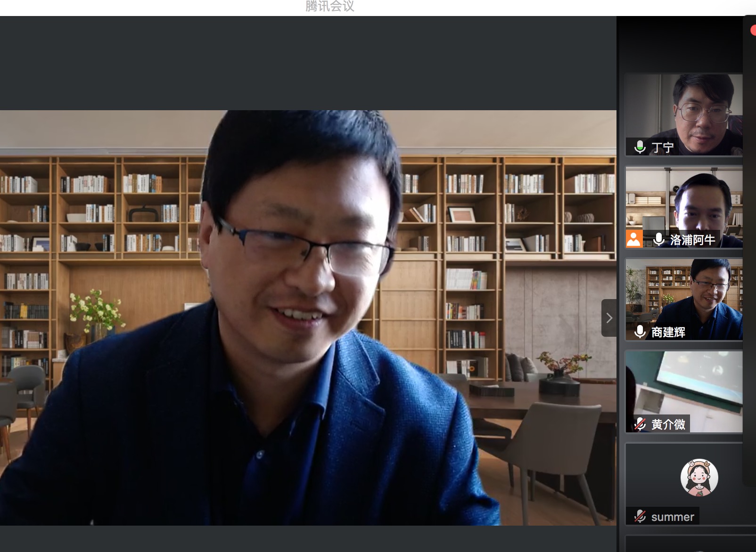Select the 商建辉 video thumbnail
The width and height of the screenshot is (756, 552).
tap(684, 299)
